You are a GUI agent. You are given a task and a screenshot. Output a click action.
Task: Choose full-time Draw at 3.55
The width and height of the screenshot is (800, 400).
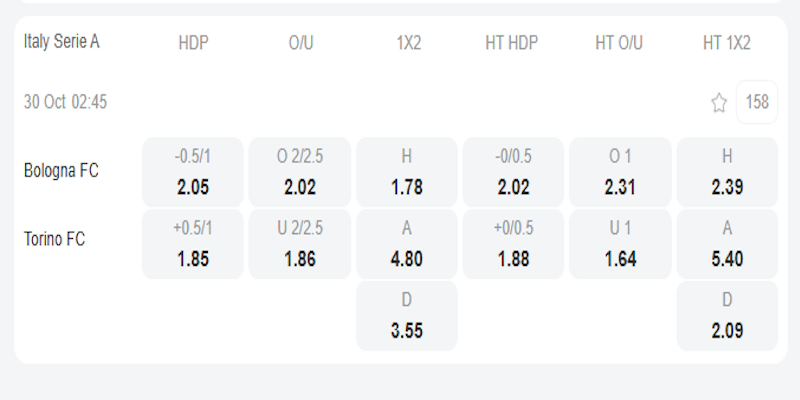[407, 315]
